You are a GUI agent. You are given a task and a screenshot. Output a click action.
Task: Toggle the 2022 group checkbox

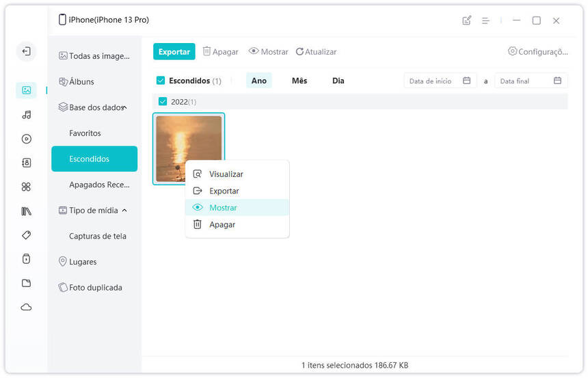[x=163, y=102]
